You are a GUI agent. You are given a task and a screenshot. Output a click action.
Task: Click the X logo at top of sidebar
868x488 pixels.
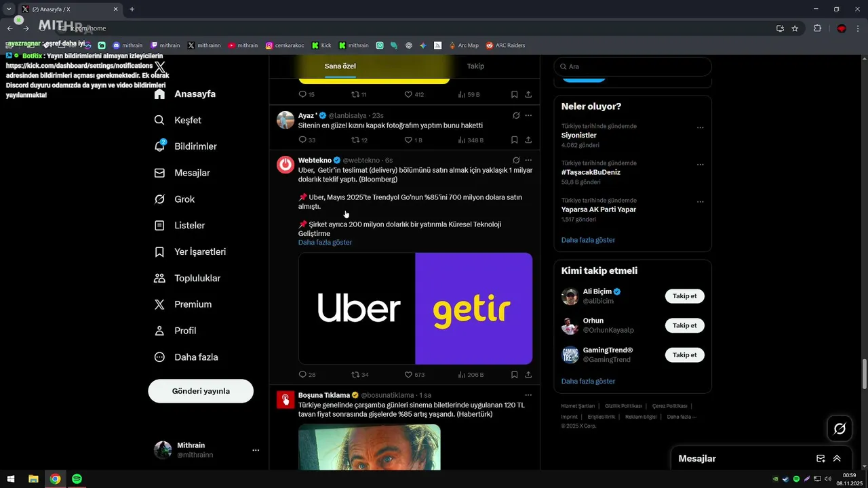(159, 67)
